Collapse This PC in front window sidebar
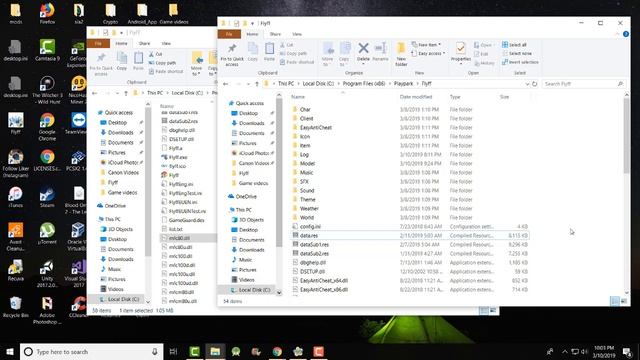The height and width of the screenshot is (360, 640). [x=225, y=210]
